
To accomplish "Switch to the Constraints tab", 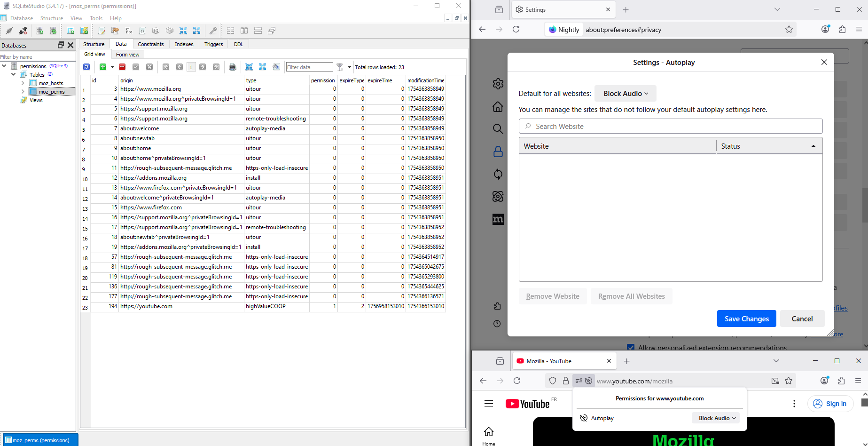I will tap(150, 44).
